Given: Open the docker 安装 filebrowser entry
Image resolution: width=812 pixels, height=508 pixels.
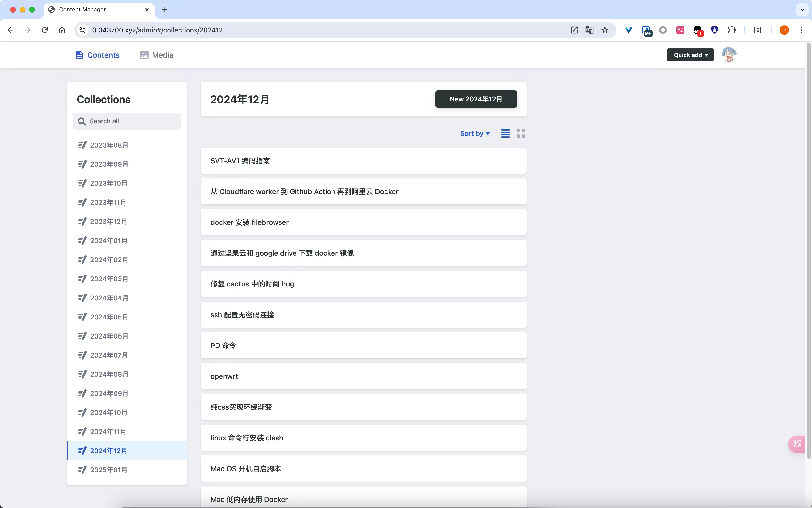Looking at the screenshot, I should [363, 222].
